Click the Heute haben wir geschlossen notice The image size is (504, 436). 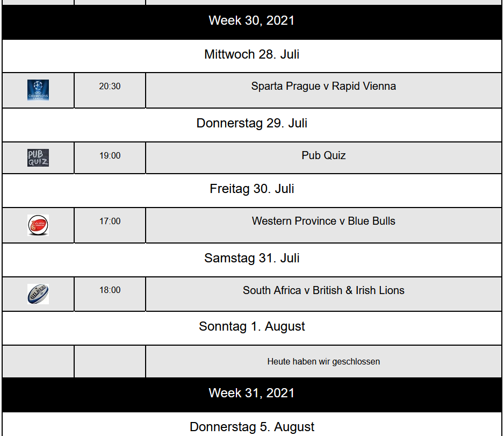click(323, 361)
